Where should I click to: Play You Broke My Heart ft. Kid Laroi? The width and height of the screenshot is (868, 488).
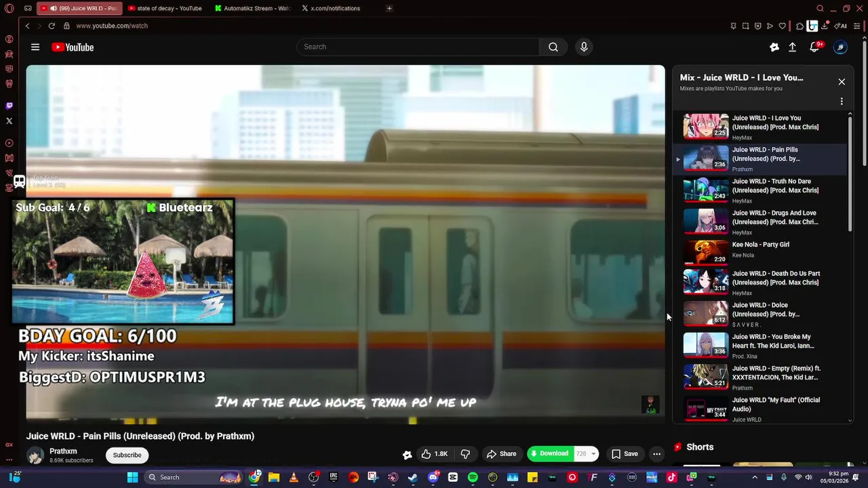pos(759,346)
